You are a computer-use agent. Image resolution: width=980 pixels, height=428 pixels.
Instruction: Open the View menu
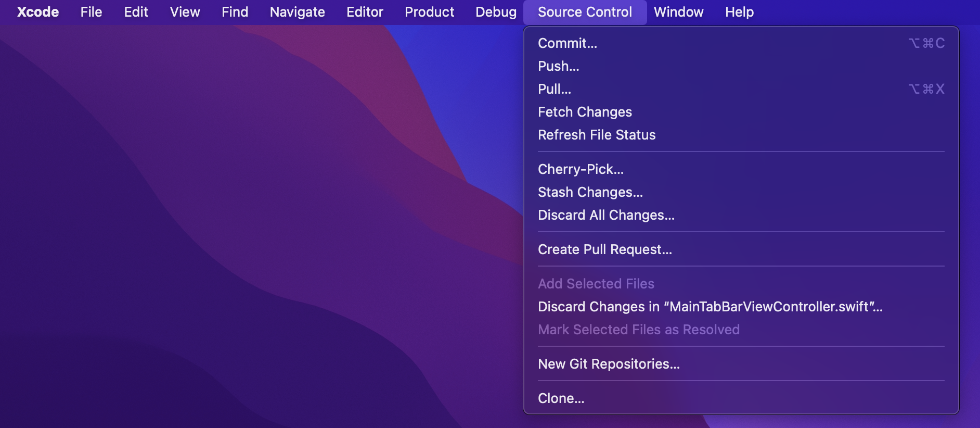tap(185, 12)
